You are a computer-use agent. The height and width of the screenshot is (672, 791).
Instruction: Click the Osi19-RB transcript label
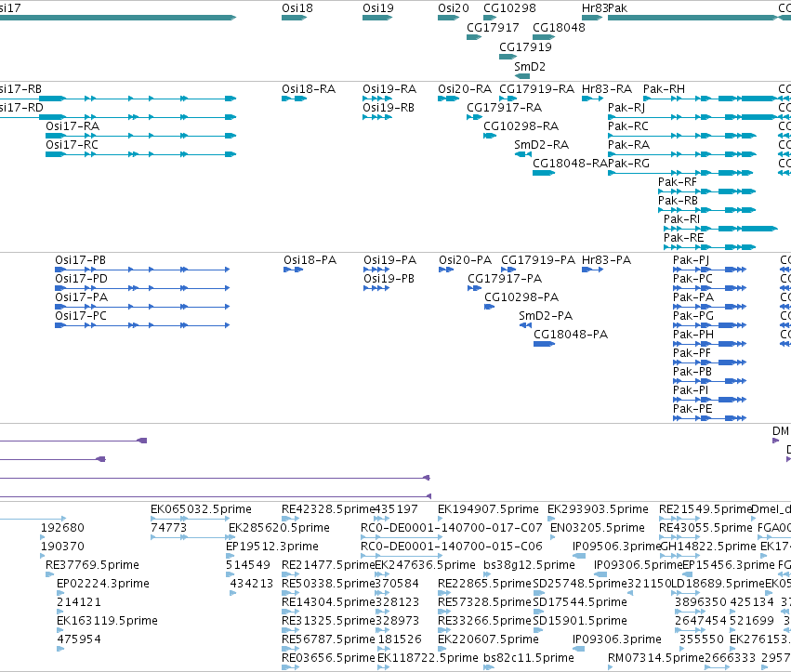(389, 108)
